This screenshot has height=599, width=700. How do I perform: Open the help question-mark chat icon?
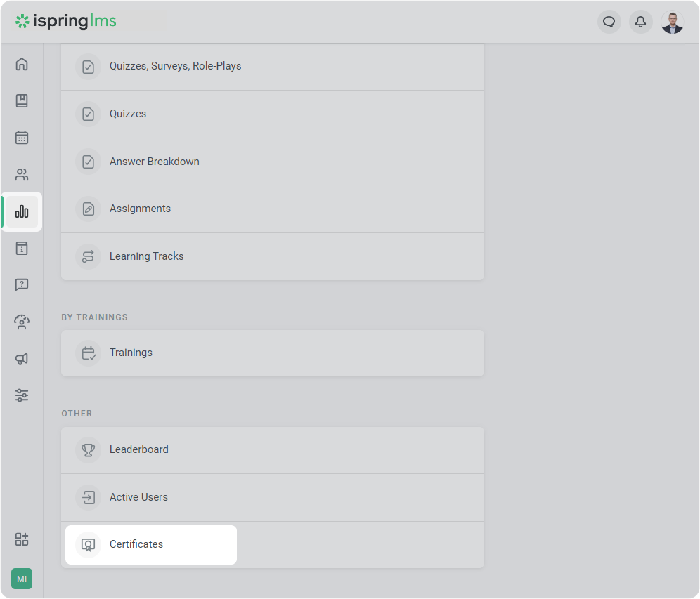22,285
